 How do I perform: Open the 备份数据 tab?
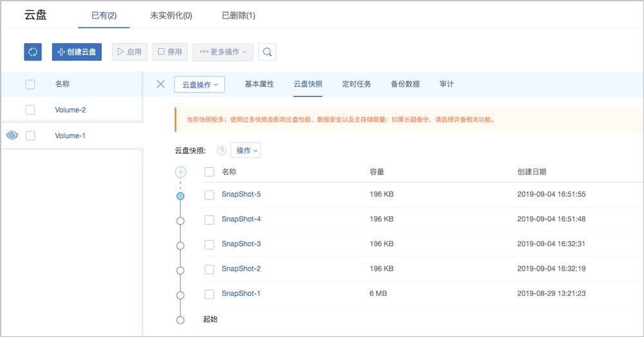point(405,84)
